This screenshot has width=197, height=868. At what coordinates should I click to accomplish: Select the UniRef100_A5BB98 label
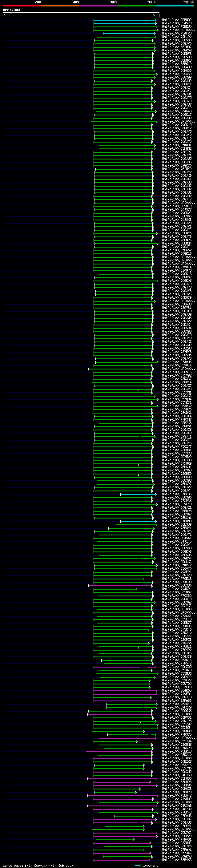point(177,511)
